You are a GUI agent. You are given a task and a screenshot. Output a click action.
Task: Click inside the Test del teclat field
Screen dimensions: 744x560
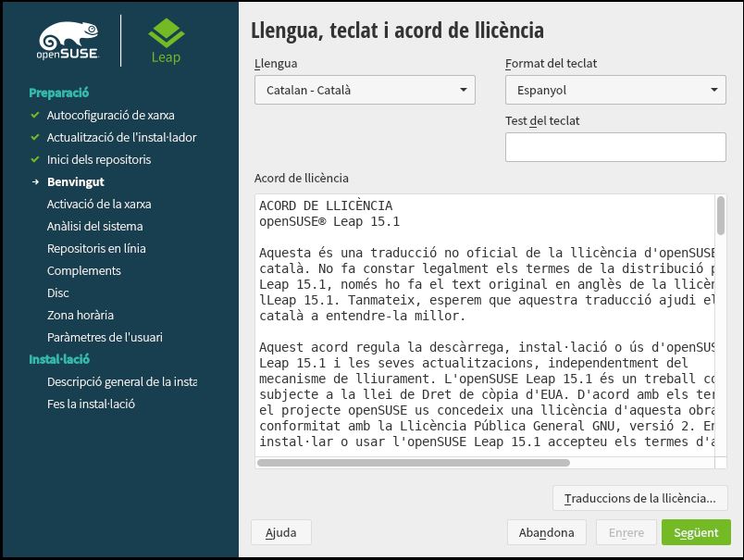pyautogui.click(x=615, y=146)
